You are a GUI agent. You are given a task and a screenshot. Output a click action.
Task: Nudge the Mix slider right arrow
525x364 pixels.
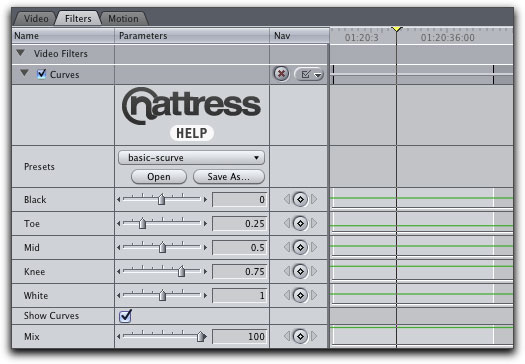[x=205, y=336]
